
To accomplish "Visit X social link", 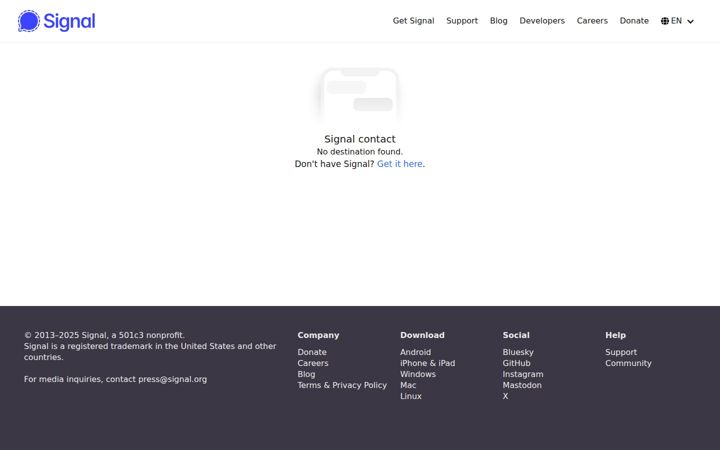I will pos(505,396).
